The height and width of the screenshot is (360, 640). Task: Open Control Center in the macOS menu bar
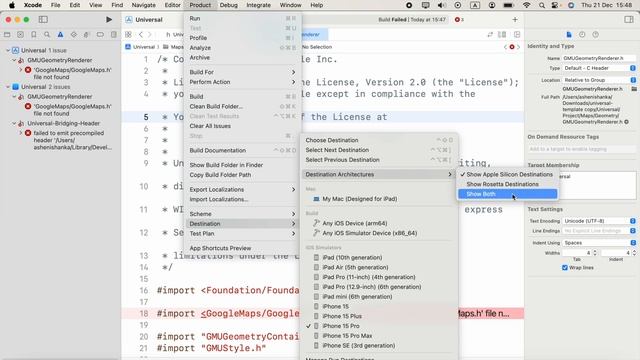pos(554,5)
